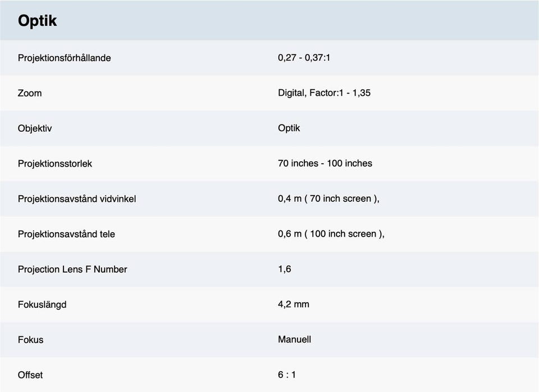
Task: Click the Objektiv row label
Action: [35, 128]
